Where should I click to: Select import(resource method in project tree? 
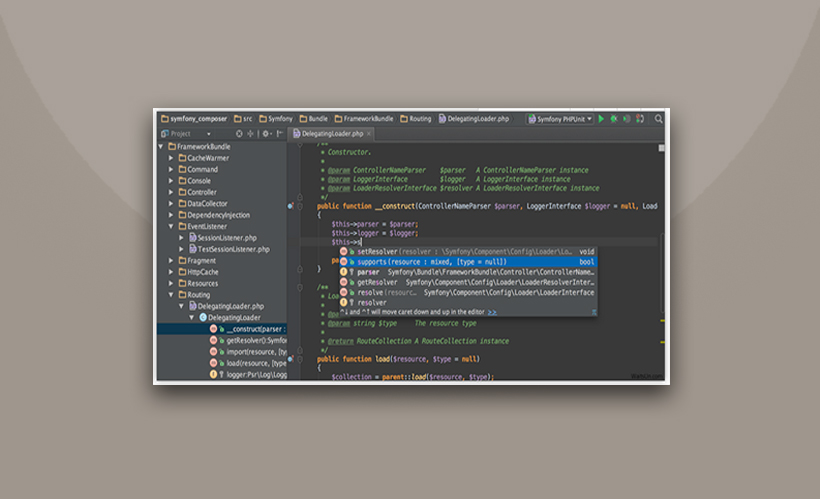tap(248, 352)
